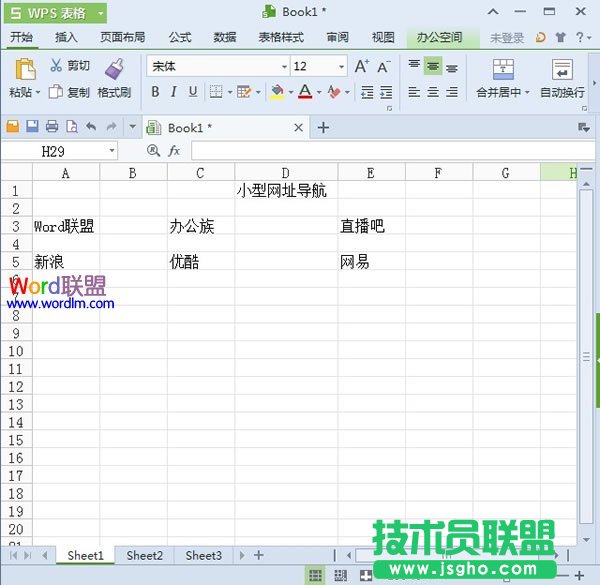Align text to vertical middle
Viewport: 600px width, 585px height.
(433, 66)
